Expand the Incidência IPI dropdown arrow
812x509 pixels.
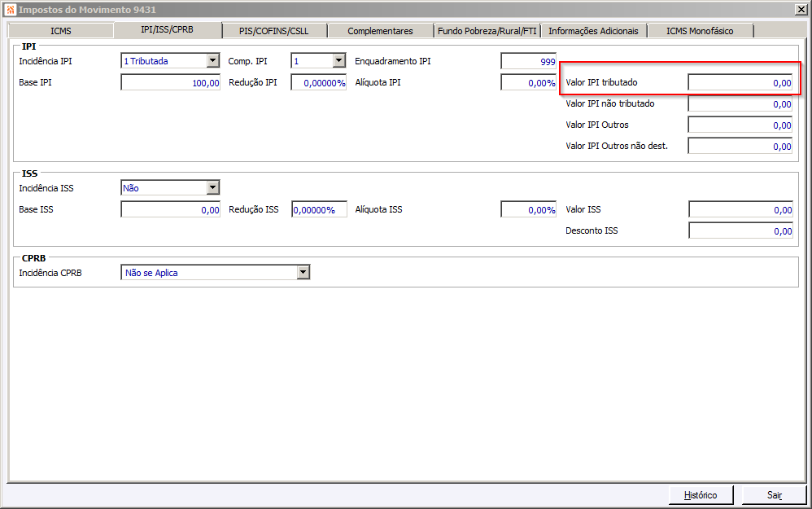tap(213, 60)
